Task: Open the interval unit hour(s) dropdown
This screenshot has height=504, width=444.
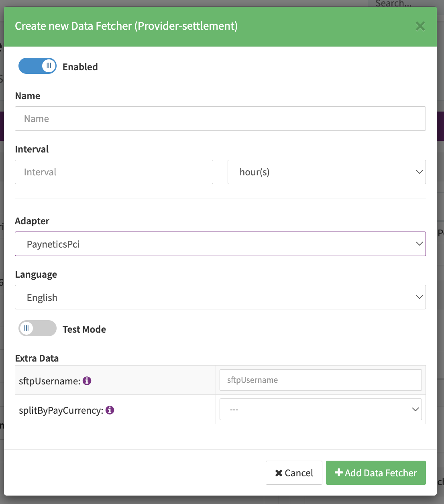Action: (x=326, y=172)
